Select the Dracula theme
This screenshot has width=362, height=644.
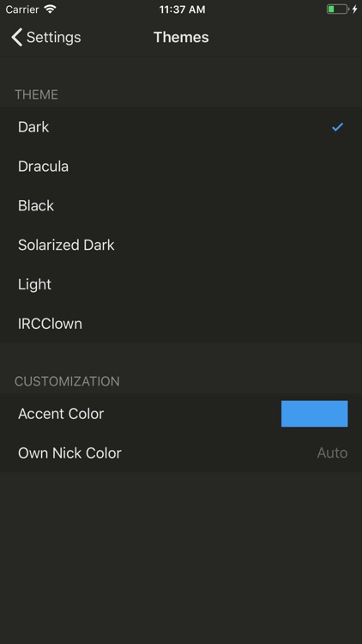pyautogui.click(x=181, y=167)
